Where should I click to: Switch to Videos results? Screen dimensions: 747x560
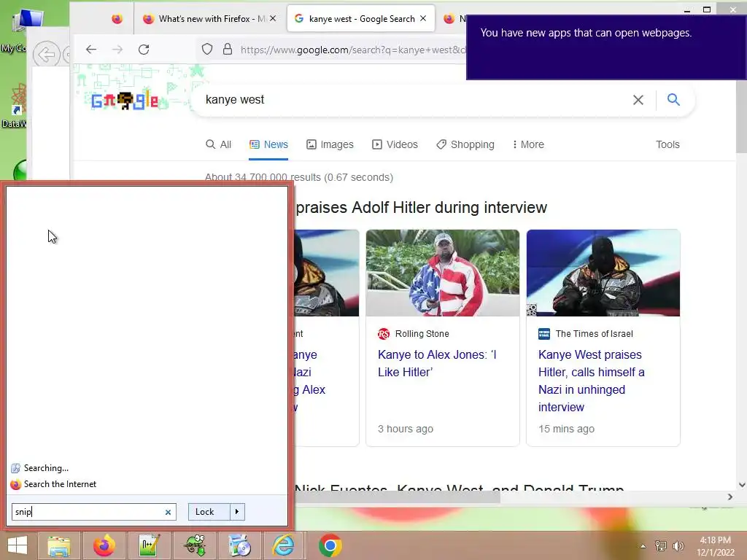395,144
